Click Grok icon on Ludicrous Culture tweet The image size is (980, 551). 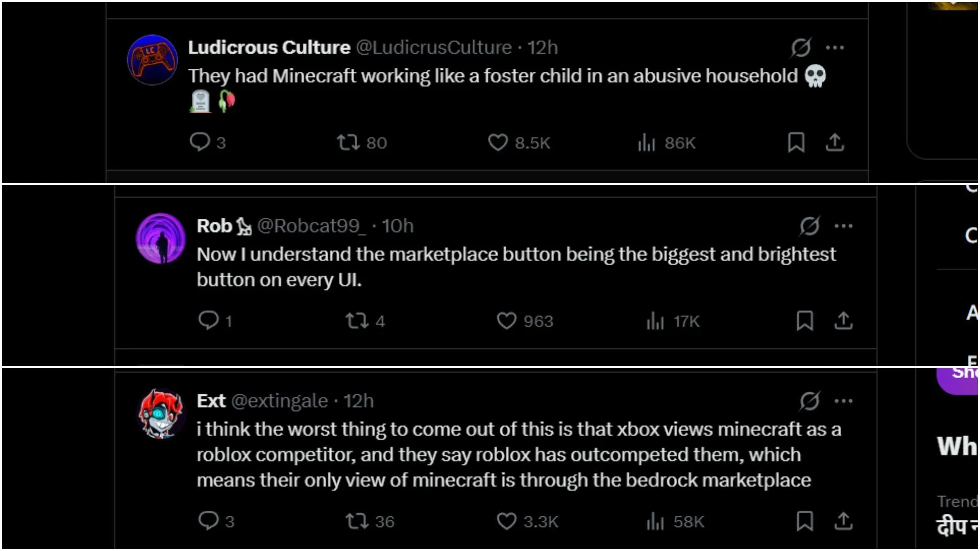(801, 47)
